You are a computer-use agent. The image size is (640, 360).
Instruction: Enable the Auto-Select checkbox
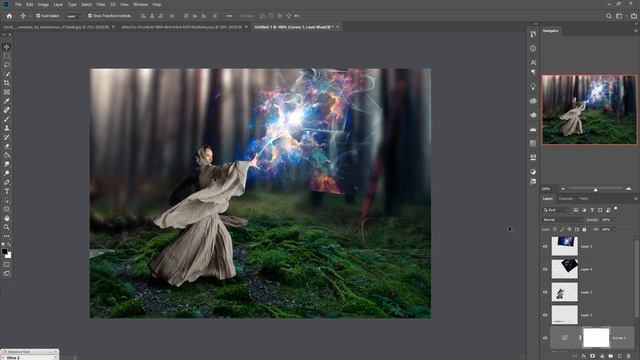pyautogui.click(x=38, y=16)
